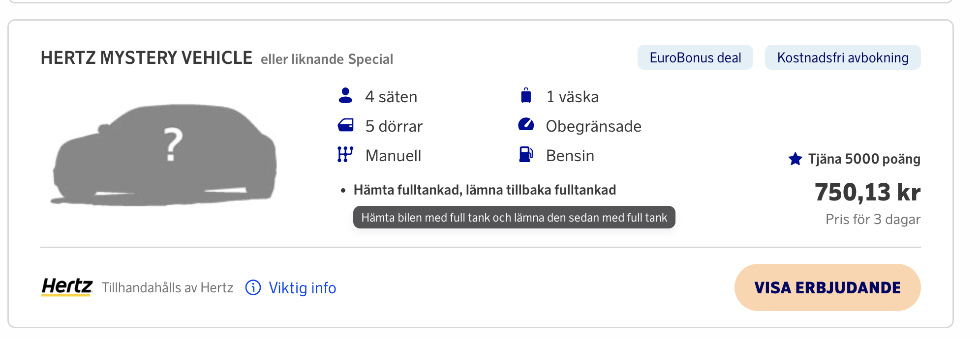Image resolution: width=980 pixels, height=339 pixels.
Task: Click the fuel pump icon beside Bensin
Action: pyautogui.click(x=526, y=155)
